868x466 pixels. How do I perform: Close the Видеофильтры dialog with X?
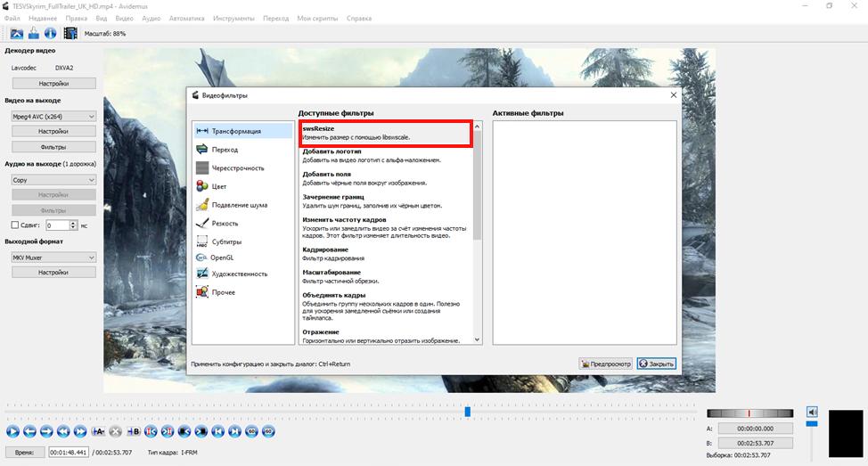(x=674, y=95)
